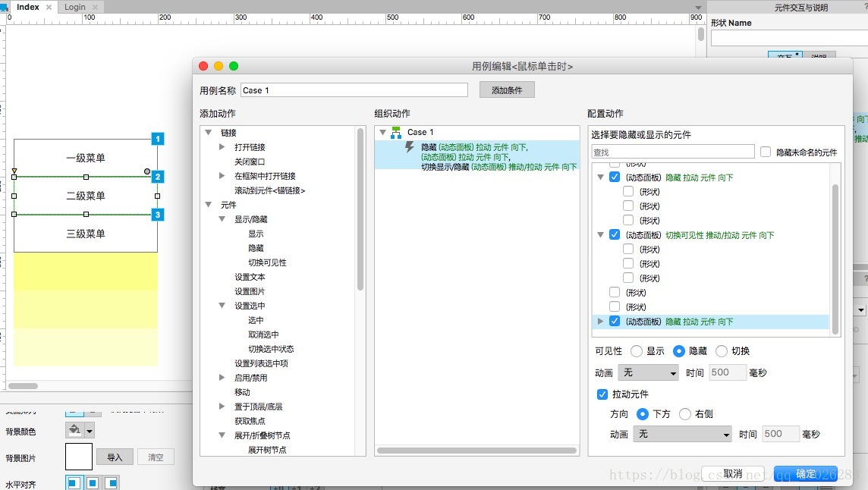Select the 隐藏 visibility radio

pos(678,351)
